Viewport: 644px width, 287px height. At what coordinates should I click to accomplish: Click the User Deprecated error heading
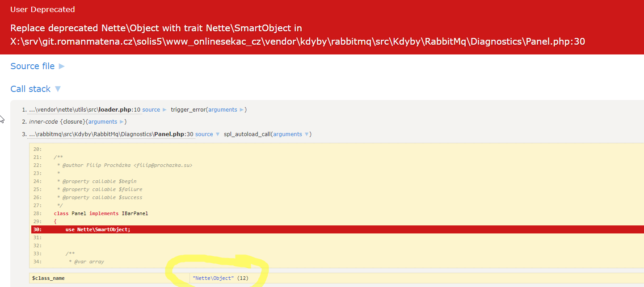[x=42, y=9]
